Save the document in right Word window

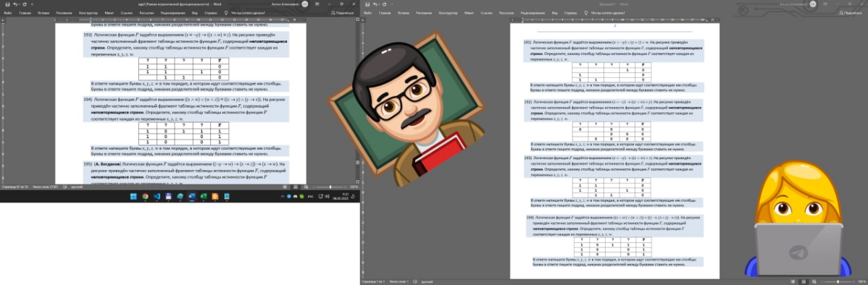coord(367,4)
